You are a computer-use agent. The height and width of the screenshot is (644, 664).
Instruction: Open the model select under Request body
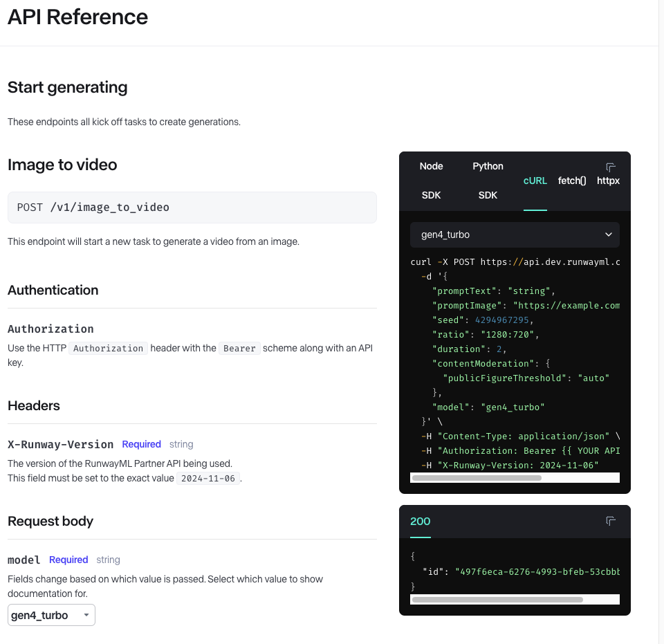[51, 615]
